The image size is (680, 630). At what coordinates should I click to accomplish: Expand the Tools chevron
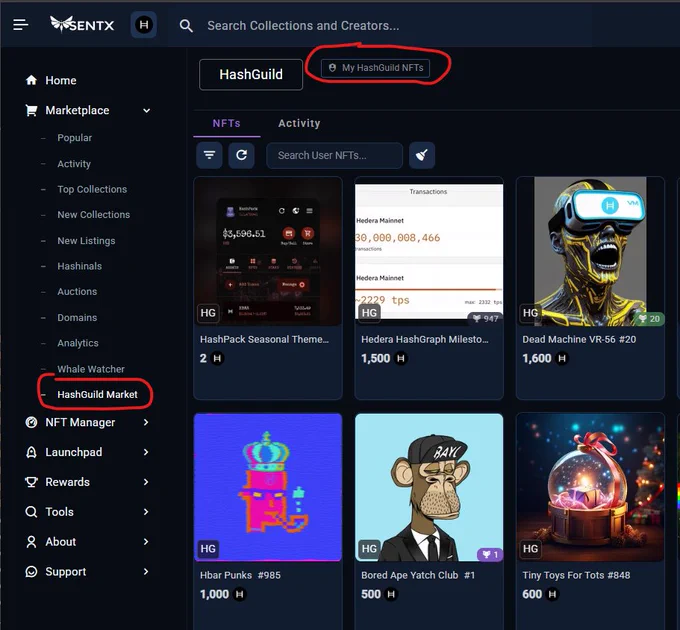click(x=146, y=512)
